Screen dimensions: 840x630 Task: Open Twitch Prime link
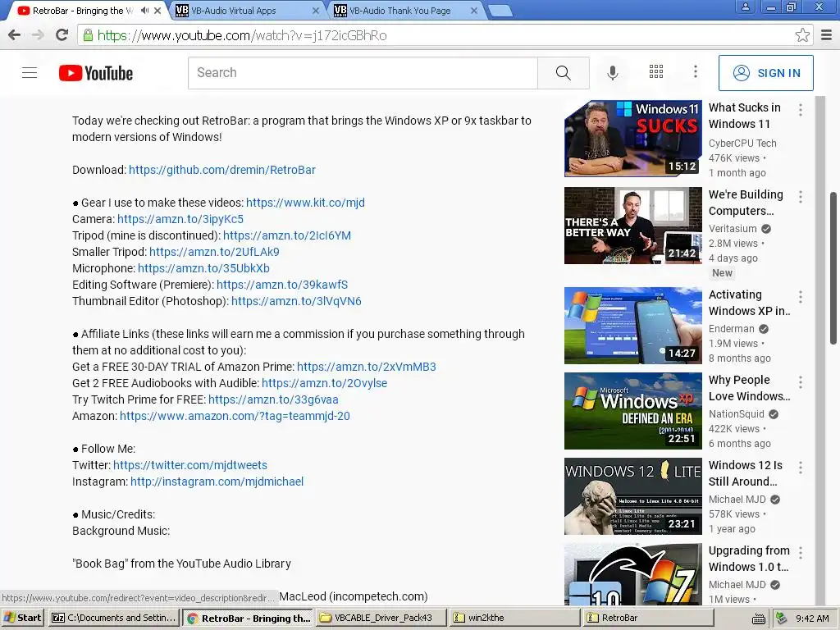273,399
